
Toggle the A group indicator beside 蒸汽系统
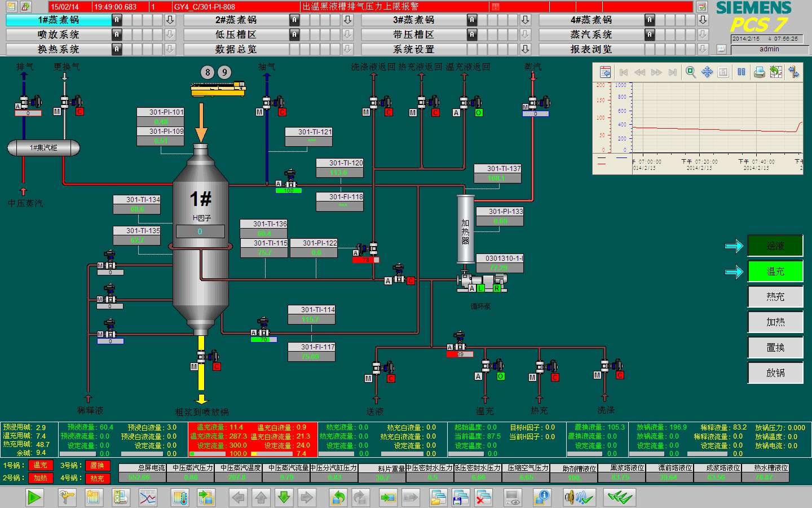point(650,34)
